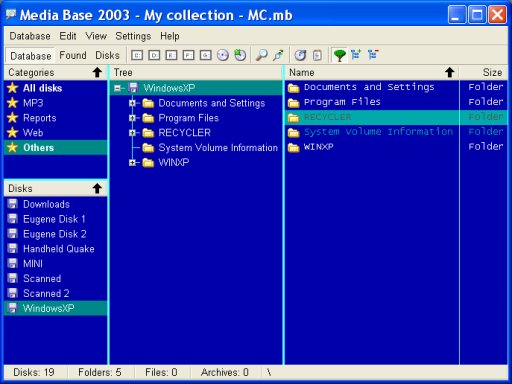Click the Disks: 19 status entry
The height and width of the screenshot is (384, 512).
pyautogui.click(x=34, y=372)
